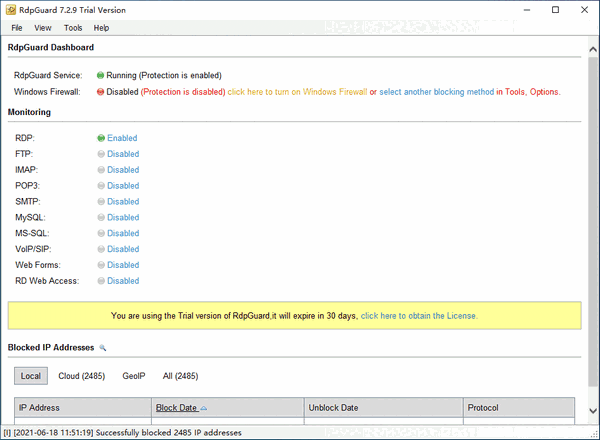This screenshot has width=600, height=440.
Task: Click the RdpGuard app icon in title bar
Action: (9, 9)
